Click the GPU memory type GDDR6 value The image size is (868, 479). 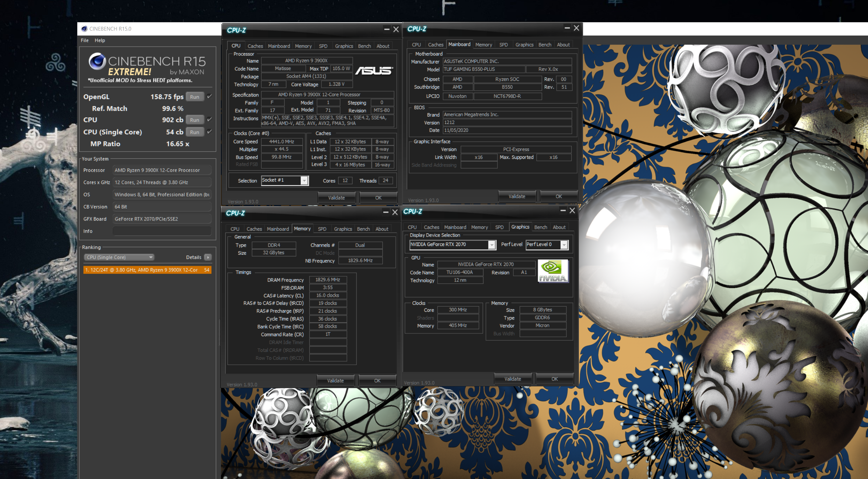click(542, 317)
